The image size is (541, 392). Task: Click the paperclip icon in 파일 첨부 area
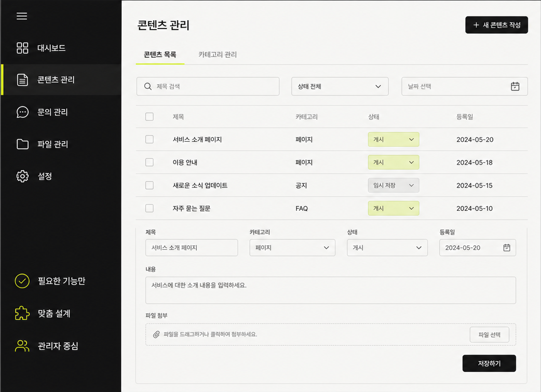156,334
